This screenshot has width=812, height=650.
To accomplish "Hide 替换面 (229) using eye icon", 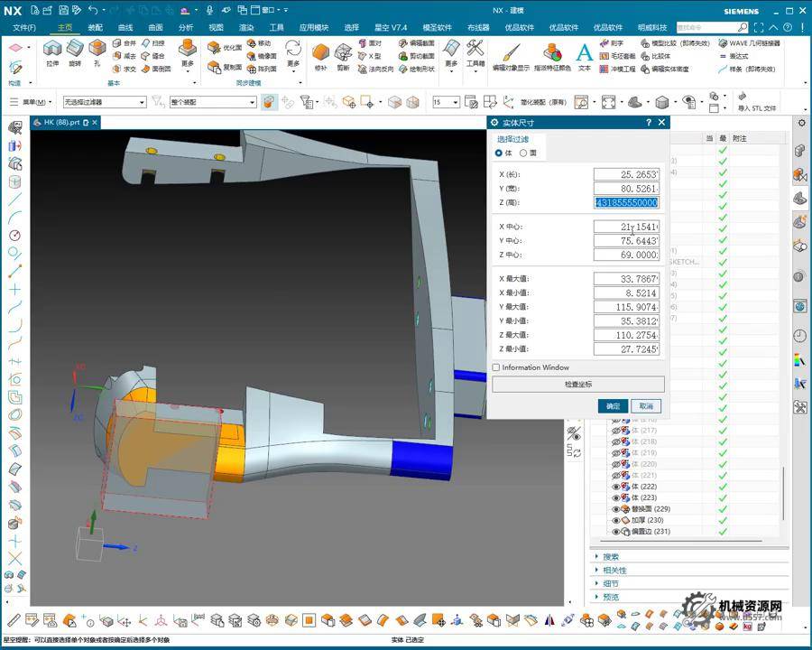I will (617, 509).
